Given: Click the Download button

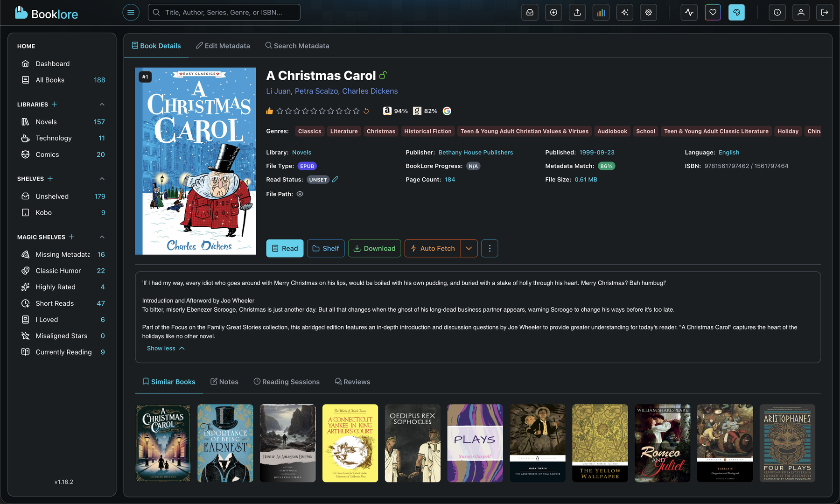Looking at the screenshot, I should pos(374,248).
